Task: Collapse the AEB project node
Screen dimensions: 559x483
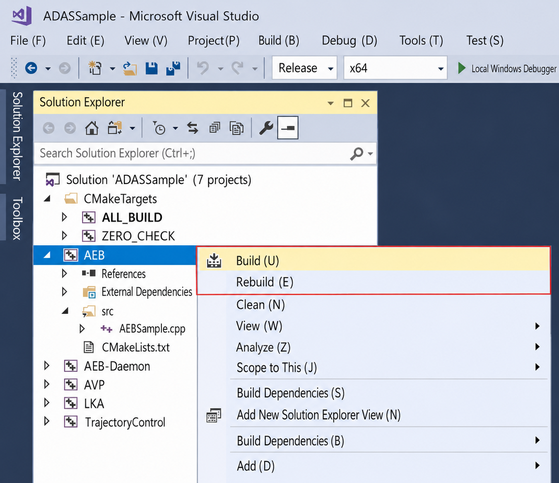Action: 47,255
